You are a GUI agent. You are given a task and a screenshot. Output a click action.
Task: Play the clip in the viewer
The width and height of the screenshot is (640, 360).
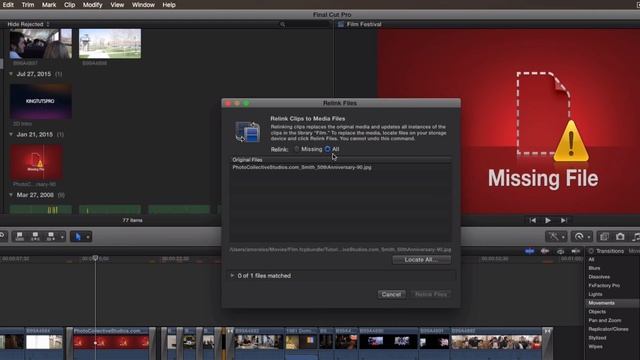tap(548, 220)
